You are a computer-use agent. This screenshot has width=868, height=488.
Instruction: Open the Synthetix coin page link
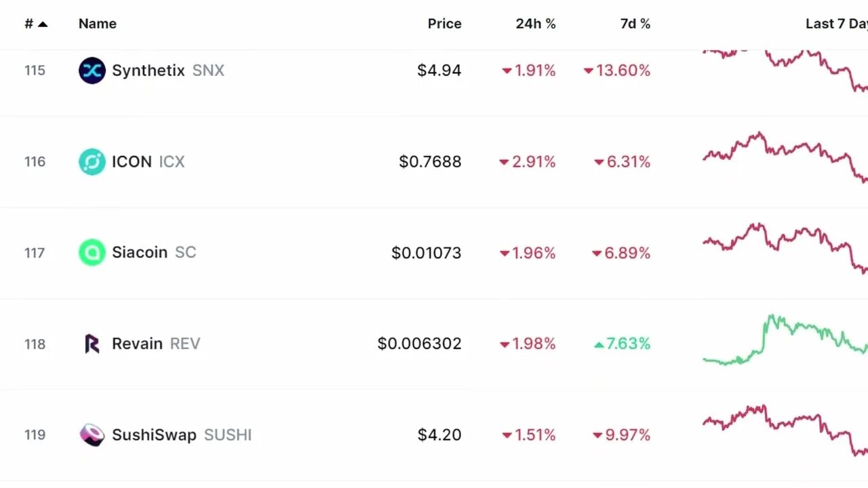point(148,70)
